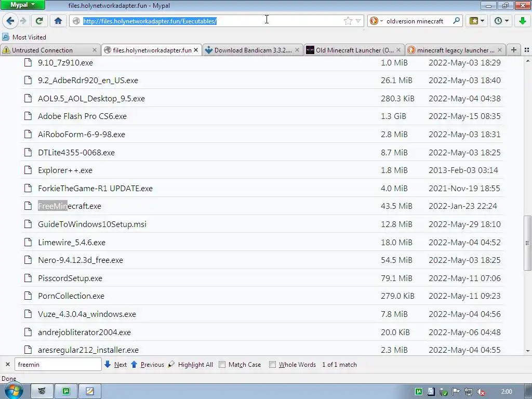
Task: Open the Mypal application menu
Action: pos(22,5)
